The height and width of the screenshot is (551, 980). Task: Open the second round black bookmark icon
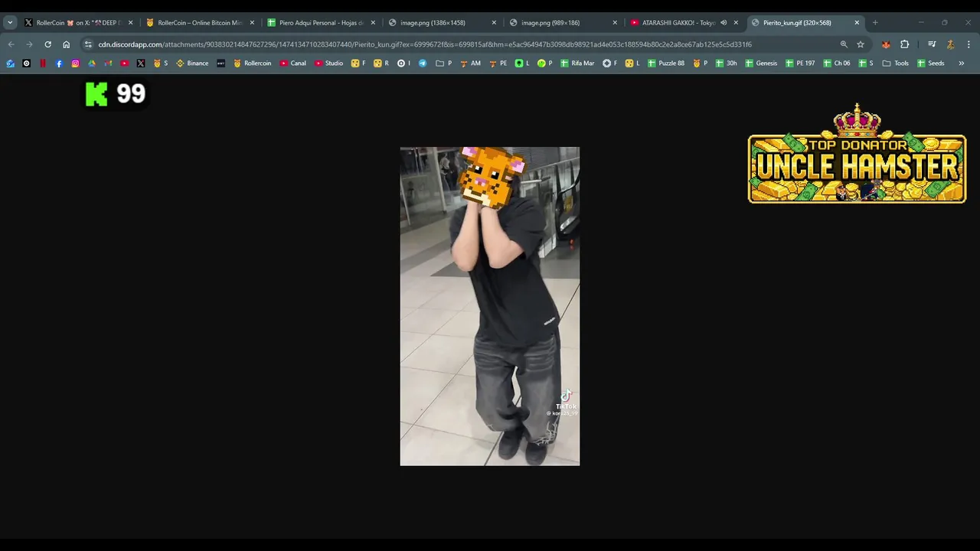[27, 64]
